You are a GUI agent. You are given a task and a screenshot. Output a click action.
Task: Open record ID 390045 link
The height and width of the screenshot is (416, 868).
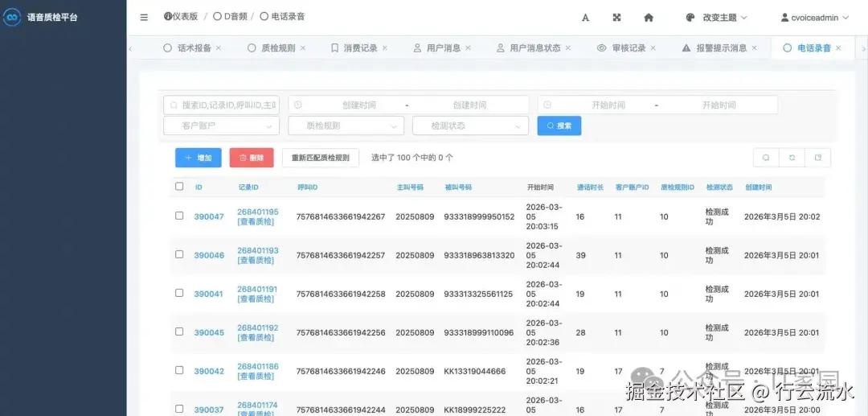[x=209, y=333]
